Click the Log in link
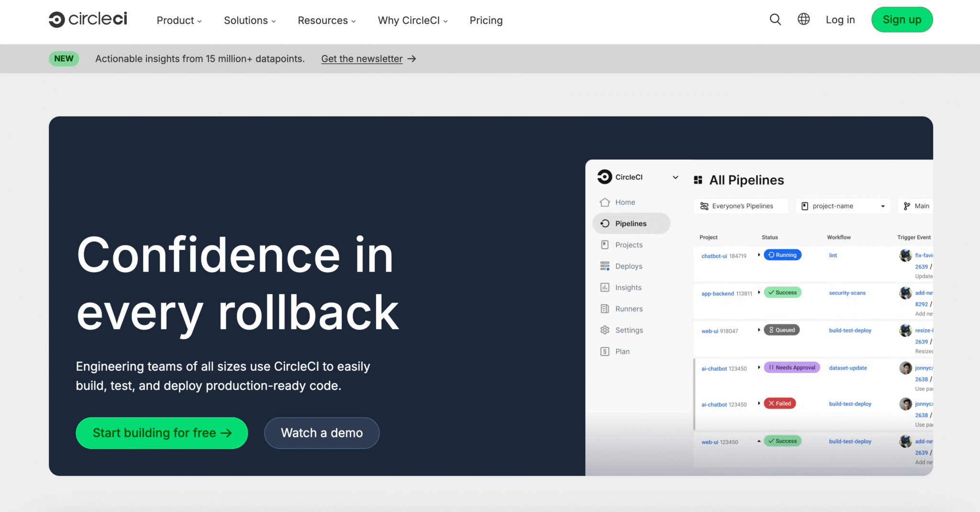The height and width of the screenshot is (512, 980). click(x=840, y=20)
